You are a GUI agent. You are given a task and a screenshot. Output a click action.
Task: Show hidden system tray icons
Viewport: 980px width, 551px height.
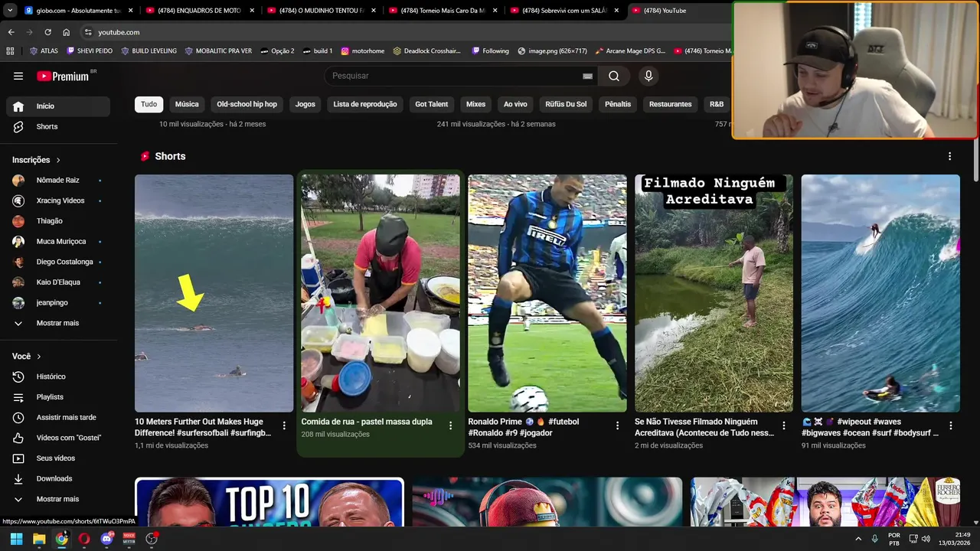857,539
